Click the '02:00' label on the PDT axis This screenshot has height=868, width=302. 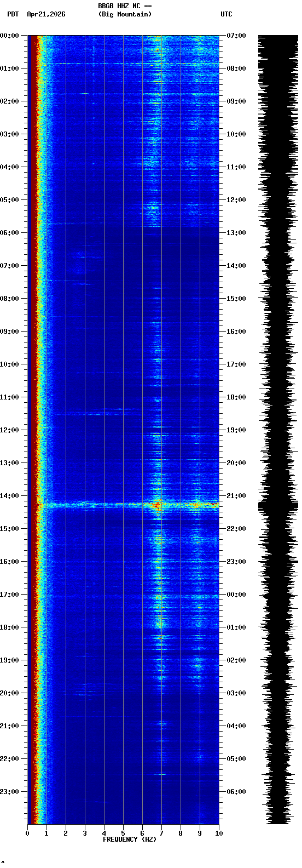point(9,101)
